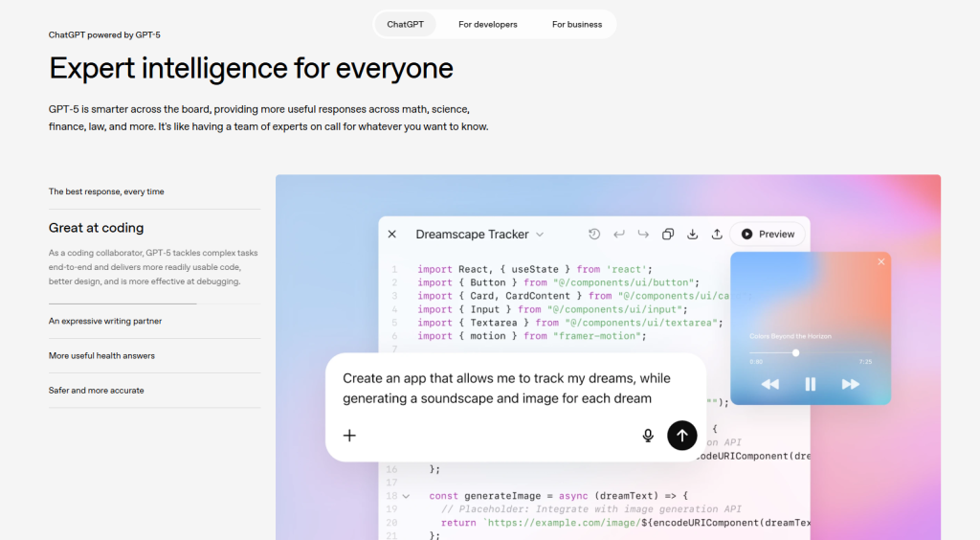Download the code via download icon
Image resolution: width=980 pixels, height=540 pixels.
(x=693, y=234)
